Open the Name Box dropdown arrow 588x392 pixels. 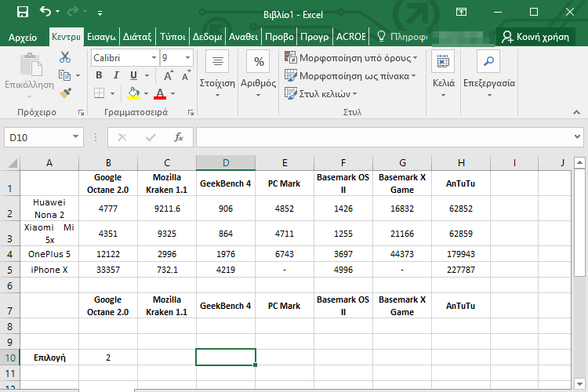click(76, 137)
